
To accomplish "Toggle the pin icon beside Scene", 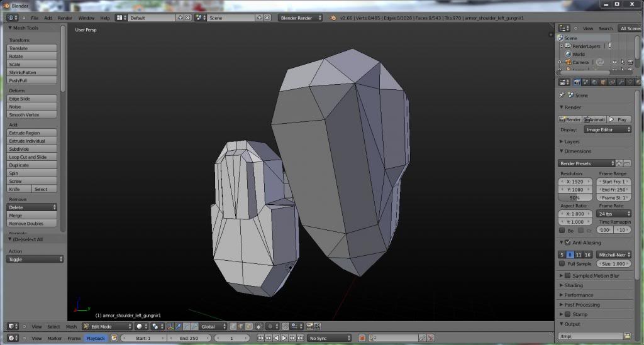I will (x=562, y=95).
